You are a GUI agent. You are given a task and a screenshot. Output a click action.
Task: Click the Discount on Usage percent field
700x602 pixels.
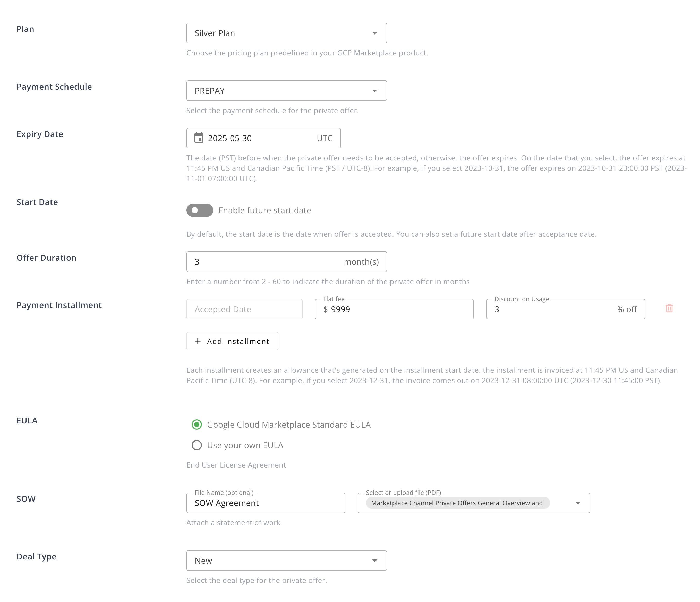click(x=554, y=309)
